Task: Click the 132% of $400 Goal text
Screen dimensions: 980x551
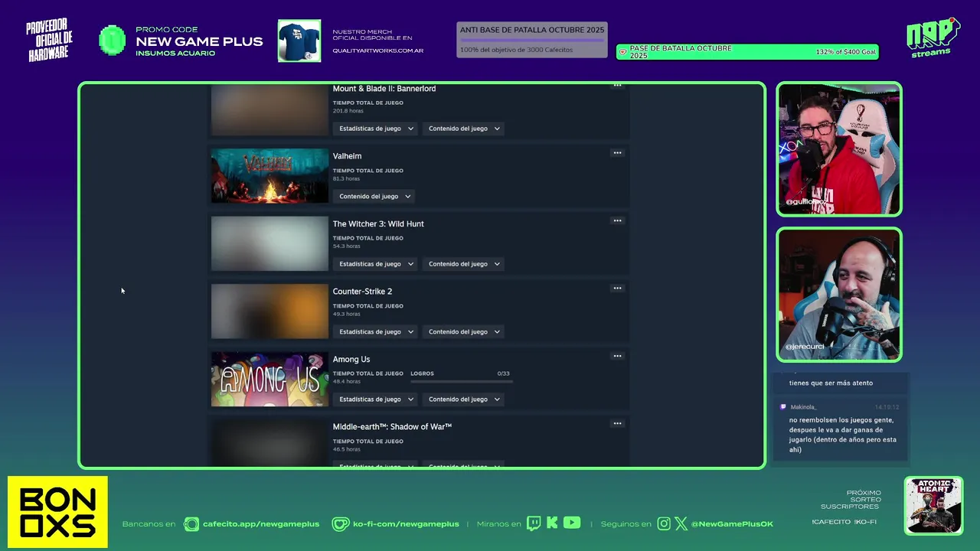Action: point(845,52)
